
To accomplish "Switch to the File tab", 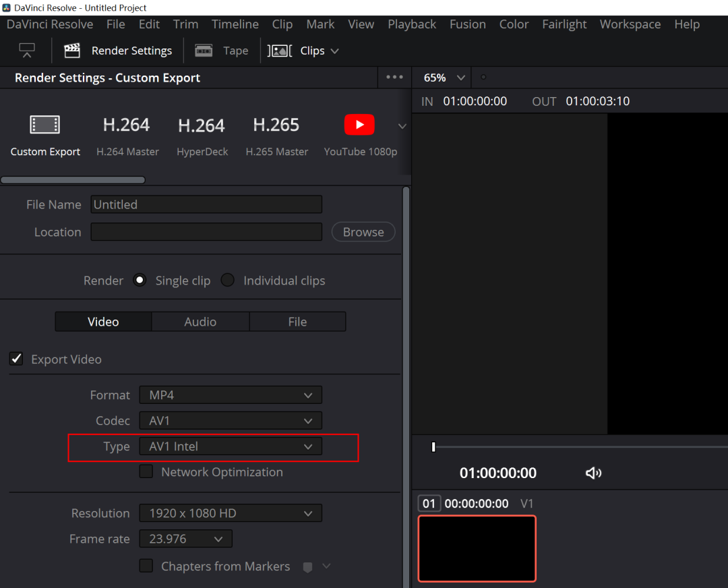I will coord(298,322).
